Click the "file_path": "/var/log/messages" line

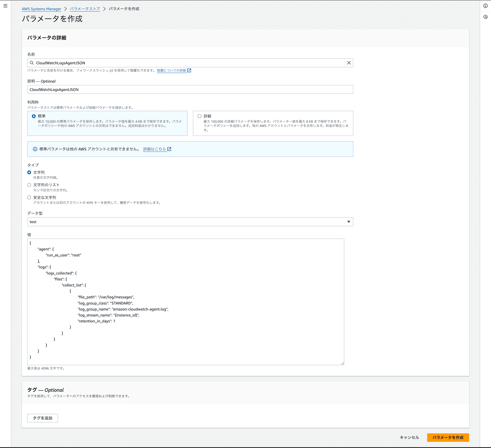[106, 297]
